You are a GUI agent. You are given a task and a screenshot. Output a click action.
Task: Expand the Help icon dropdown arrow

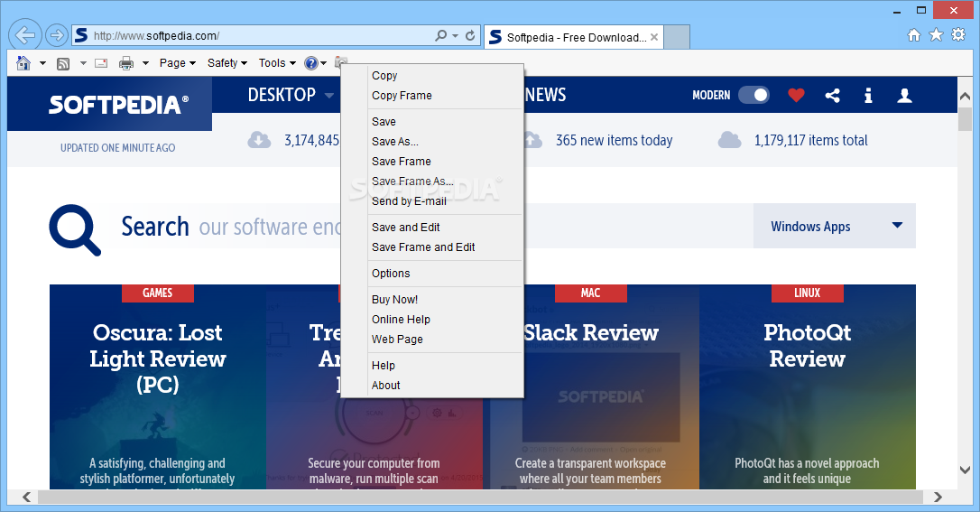[x=323, y=63]
